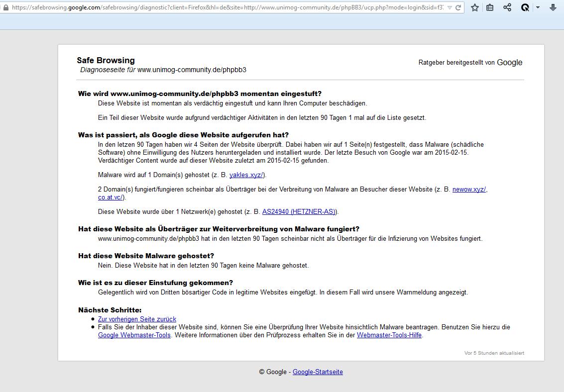
Task: Reload the page with the refresh icon
Action: [458, 7]
